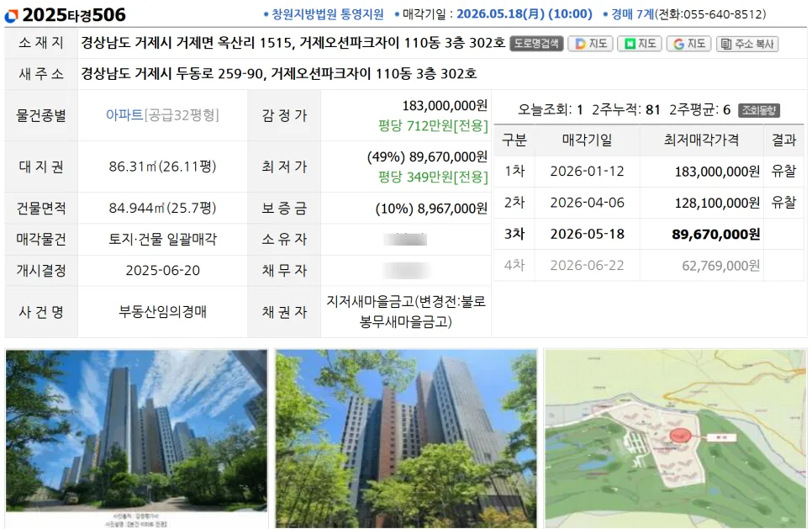Click the 감정가 label cell
The image size is (812, 529).
[x=284, y=115]
